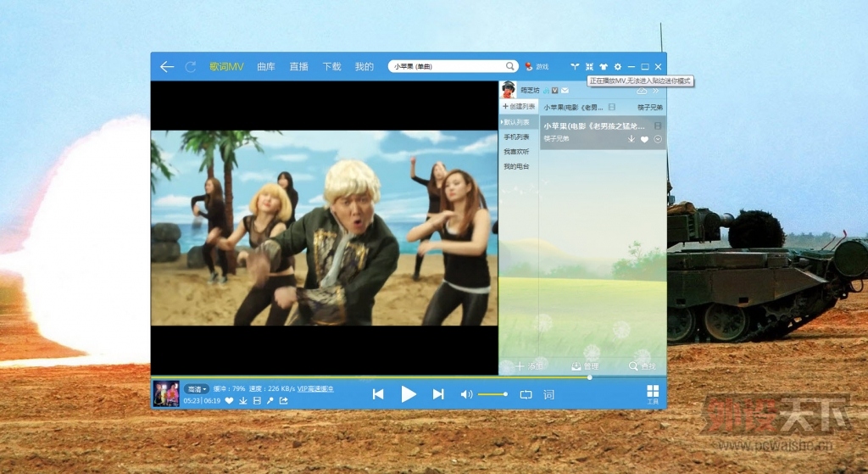
Task: Click the VIP高速缓冲 link
Action: pyautogui.click(x=315, y=388)
